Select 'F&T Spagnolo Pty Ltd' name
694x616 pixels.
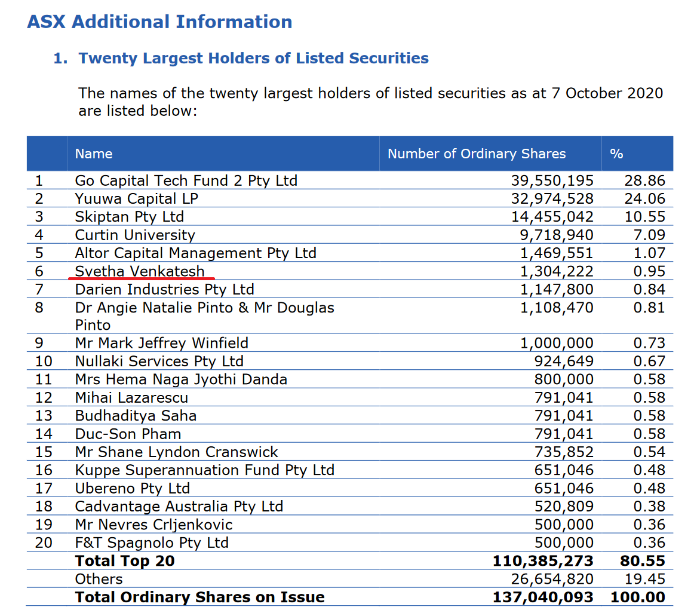pos(152,543)
